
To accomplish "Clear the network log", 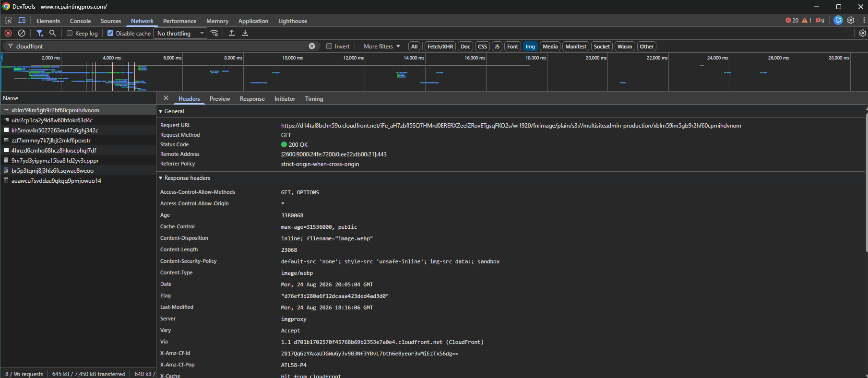I will click(x=22, y=33).
